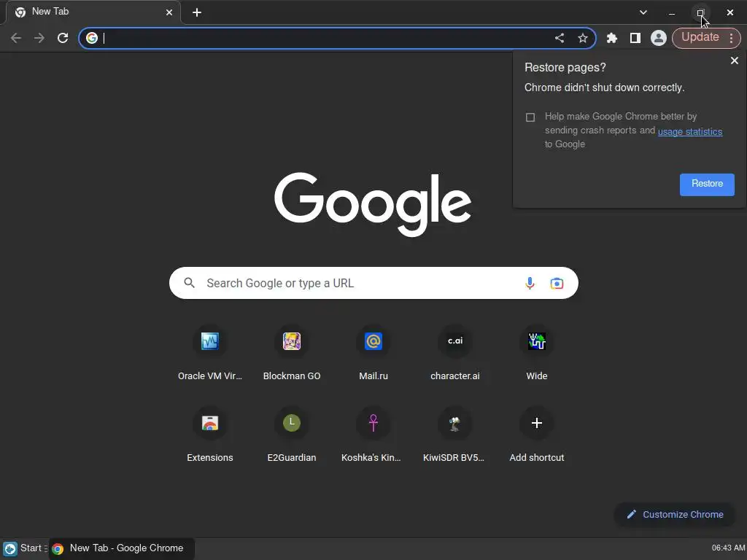
Task: Open the Mail.ru shortcut
Action: tap(373, 354)
